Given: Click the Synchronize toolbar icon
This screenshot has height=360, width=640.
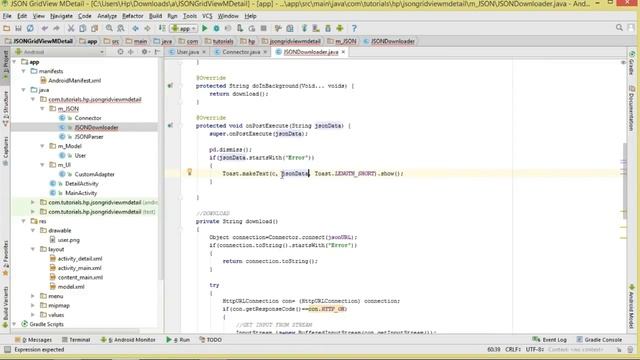Looking at the screenshot, I should [x=30, y=28].
